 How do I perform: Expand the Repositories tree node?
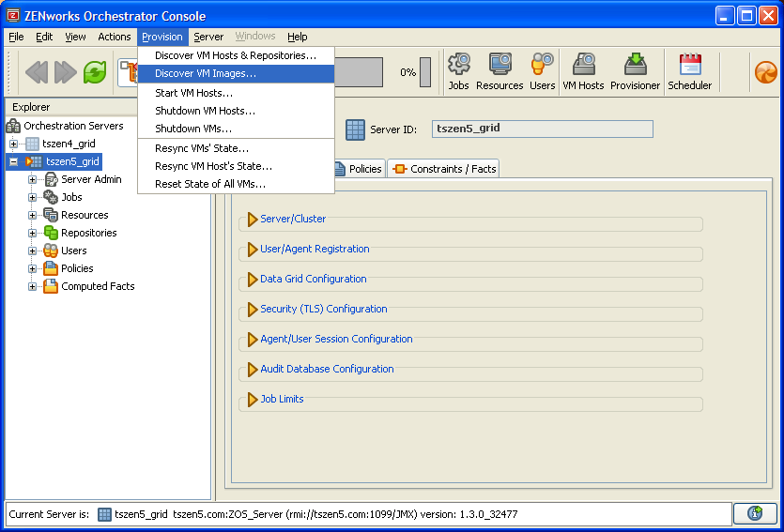pos(33,233)
